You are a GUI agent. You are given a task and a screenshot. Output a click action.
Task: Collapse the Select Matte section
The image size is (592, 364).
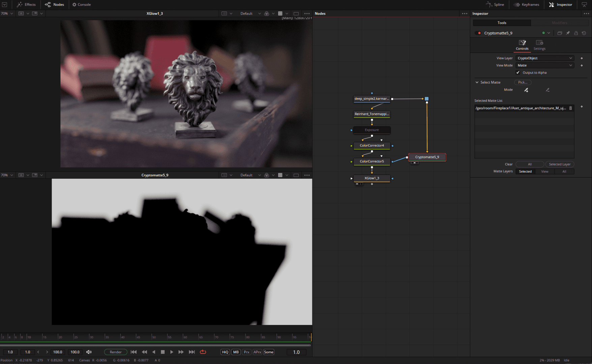[x=477, y=82]
